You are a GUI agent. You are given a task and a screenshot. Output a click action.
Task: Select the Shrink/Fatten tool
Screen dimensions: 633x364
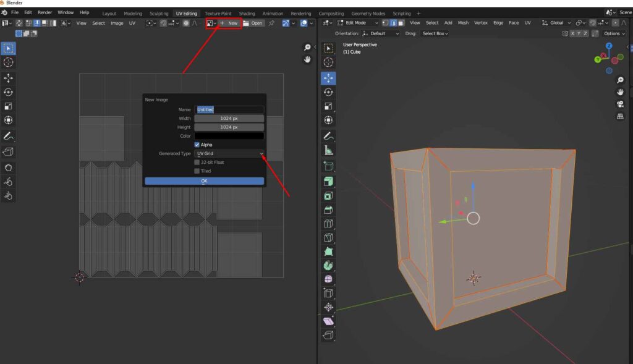(x=328, y=307)
